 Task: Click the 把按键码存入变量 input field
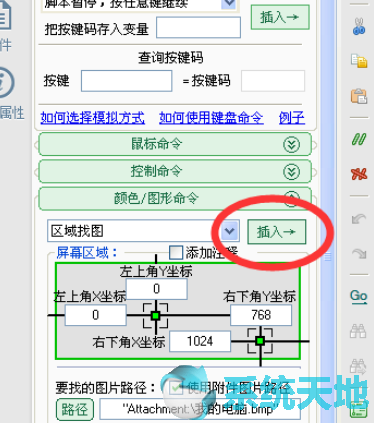point(198,27)
